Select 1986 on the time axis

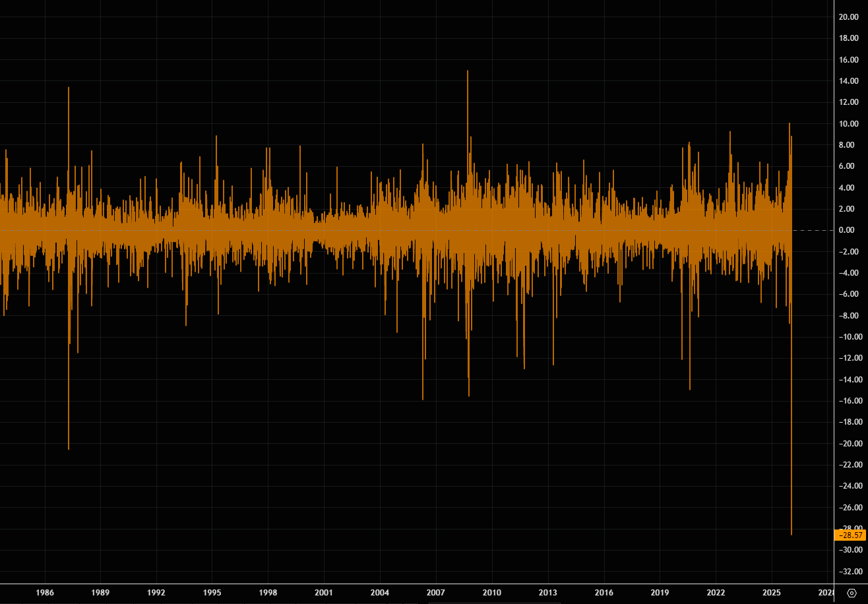point(45,593)
